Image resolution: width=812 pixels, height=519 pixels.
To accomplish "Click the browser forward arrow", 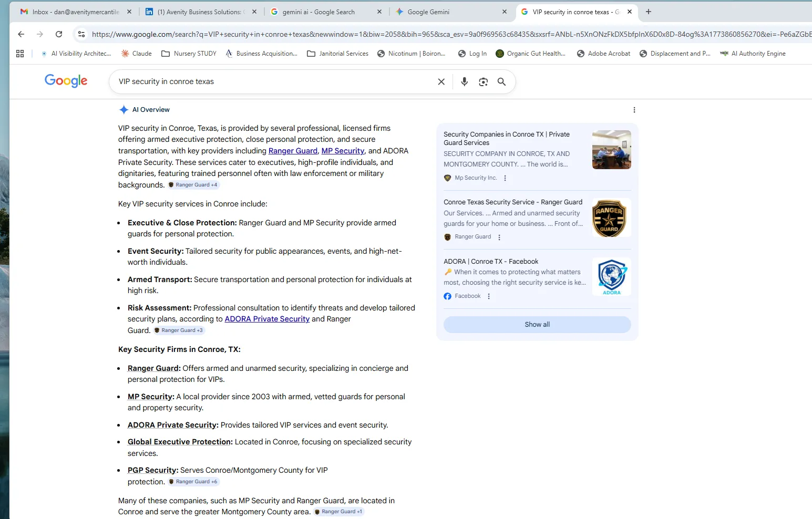I will (40, 34).
